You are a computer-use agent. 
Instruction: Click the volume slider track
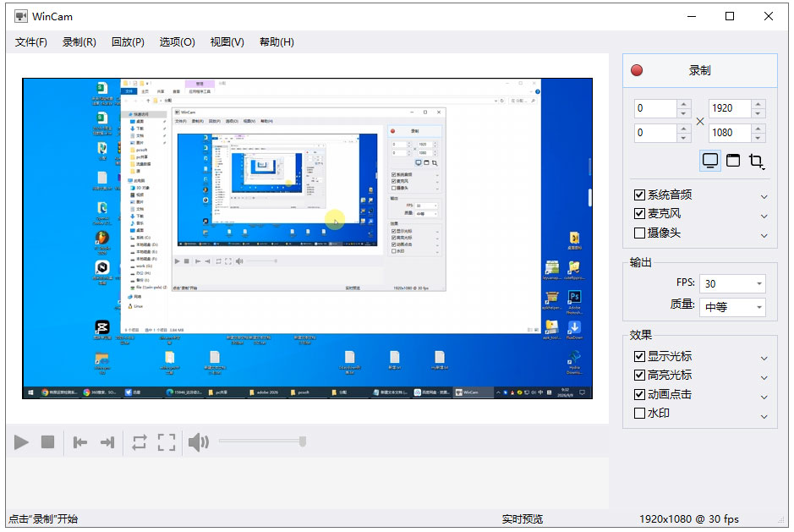pos(260,442)
